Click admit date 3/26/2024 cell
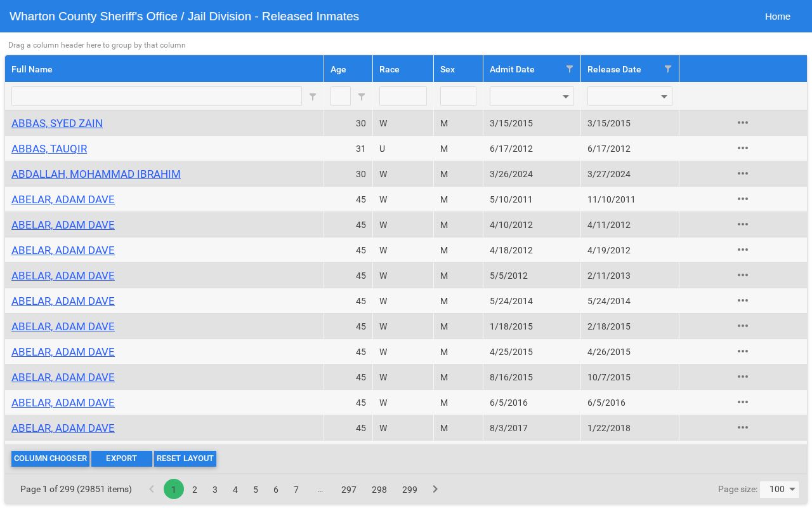Viewport: 812px width, 508px height. [532, 174]
